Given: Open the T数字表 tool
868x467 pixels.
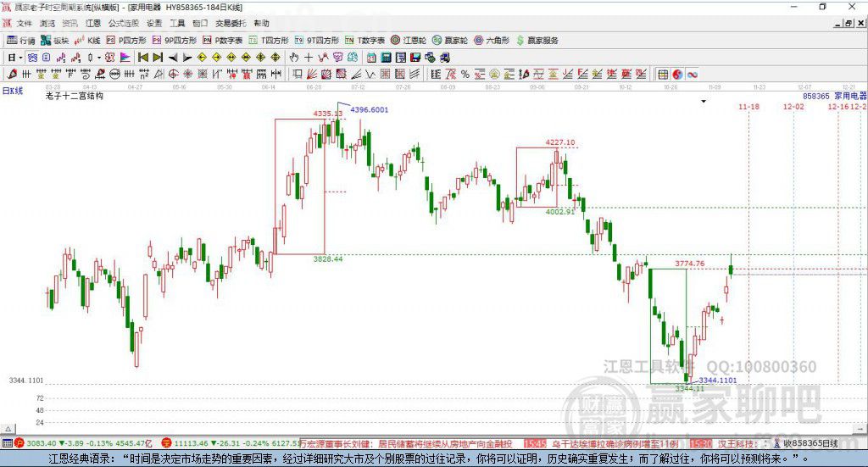Looking at the screenshot, I should [x=364, y=41].
